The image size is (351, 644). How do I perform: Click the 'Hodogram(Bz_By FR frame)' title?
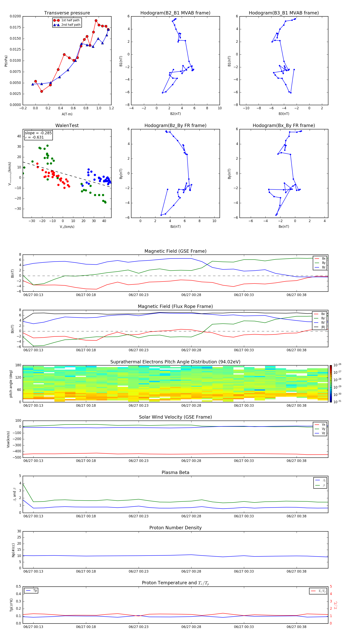point(175,125)
